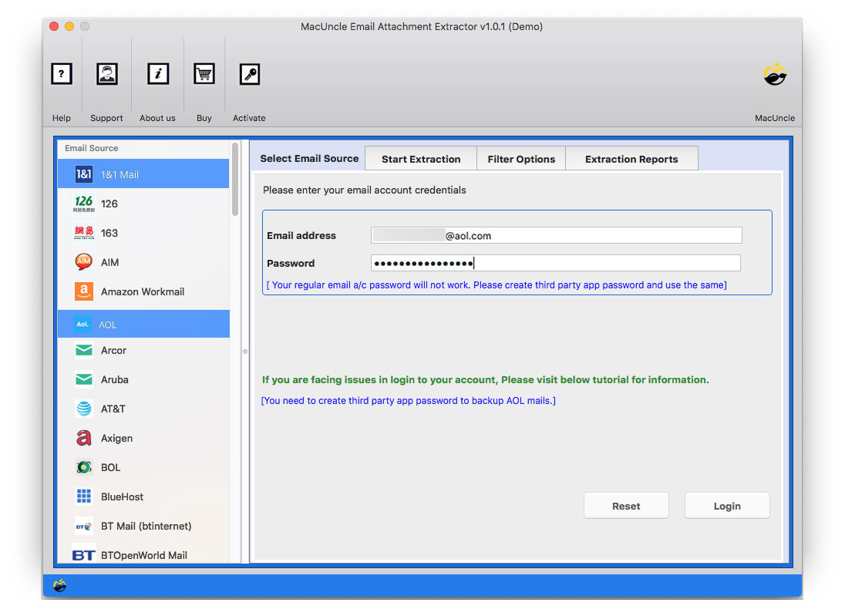Select the BlueHost row text
This screenshot has width=845, height=616.
point(123,497)
